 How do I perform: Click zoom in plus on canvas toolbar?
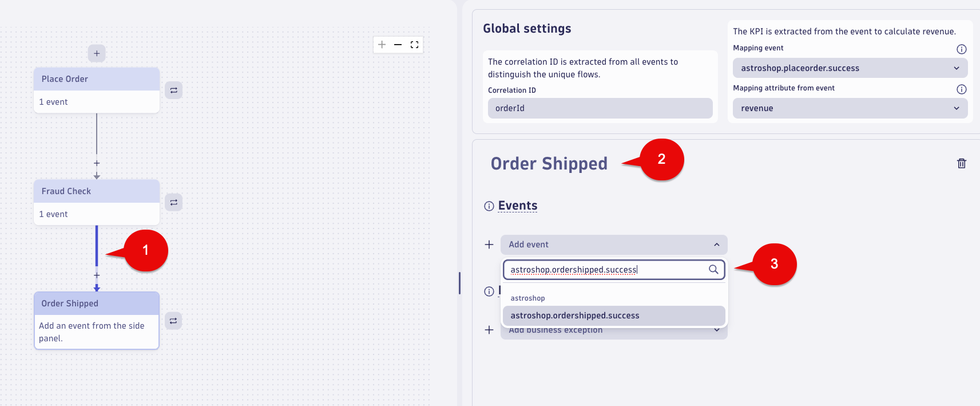coord(382,45)
